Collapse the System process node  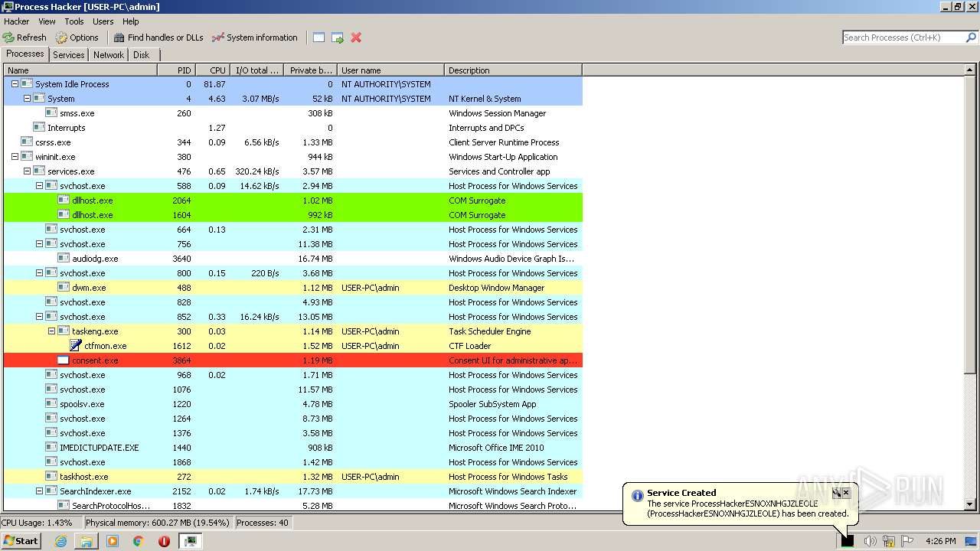[x=27, y=99]
